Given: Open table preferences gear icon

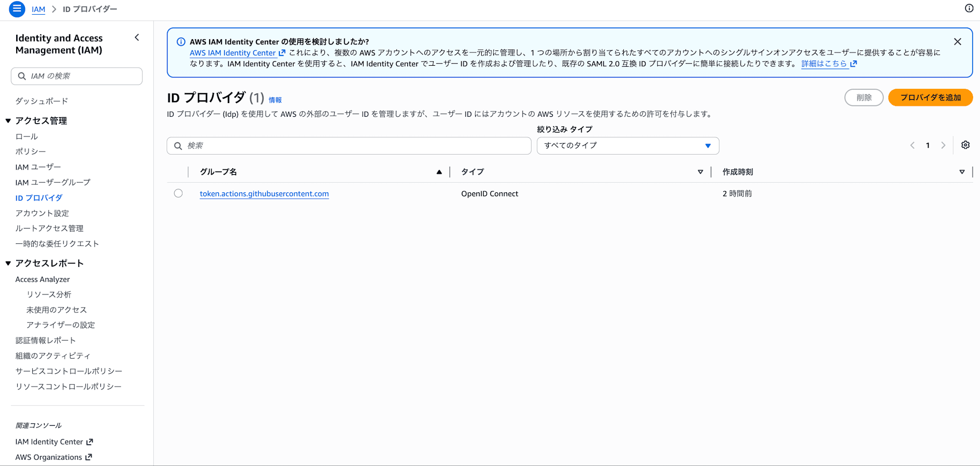Looking at the screenshot, I should [965, 145].
